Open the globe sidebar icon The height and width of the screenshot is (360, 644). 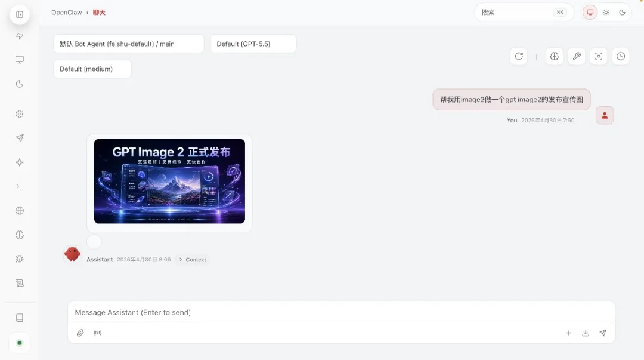[x=19, y=211]
